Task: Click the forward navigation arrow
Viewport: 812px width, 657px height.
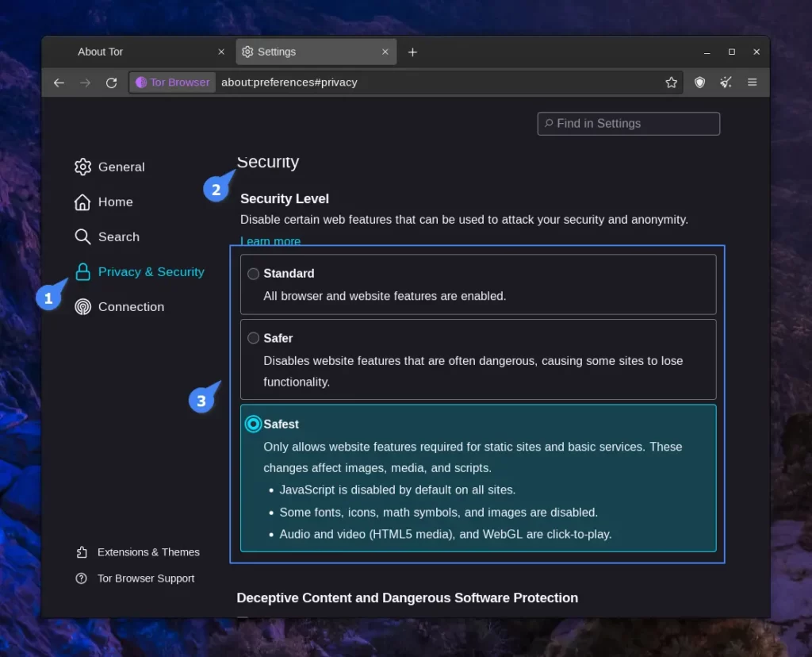Action: coord(85,83)
